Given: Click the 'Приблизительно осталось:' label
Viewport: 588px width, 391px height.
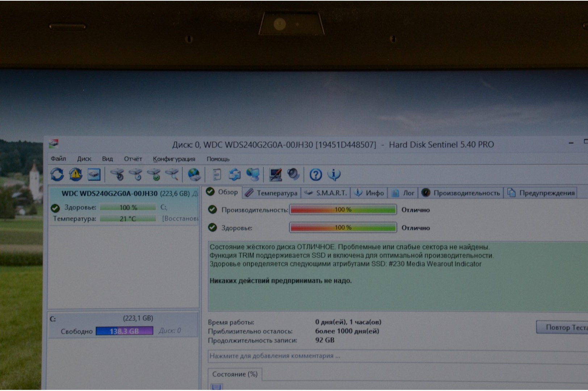Looking at the screenshot, I should (250, 331).
